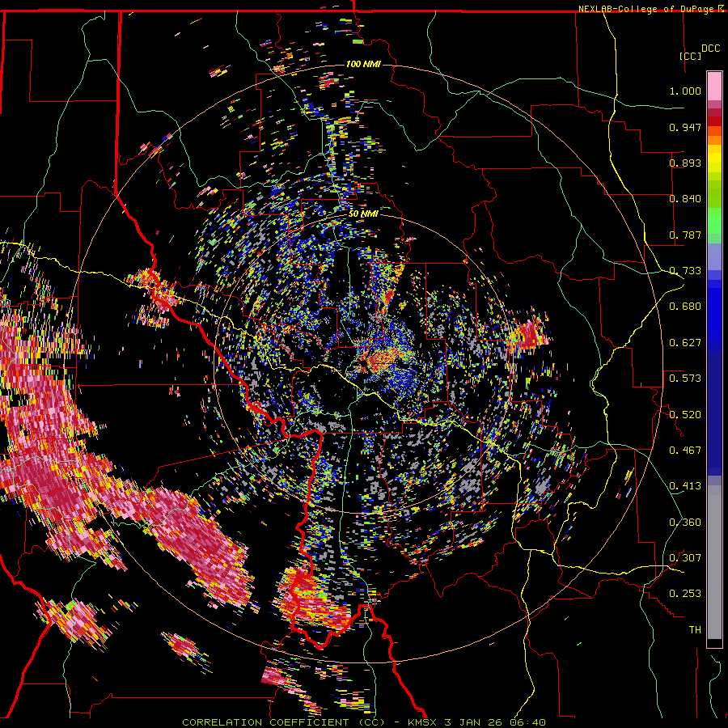Select the 0.787 scale value
The image size is (728, 728).
click(x=685, y=235)
